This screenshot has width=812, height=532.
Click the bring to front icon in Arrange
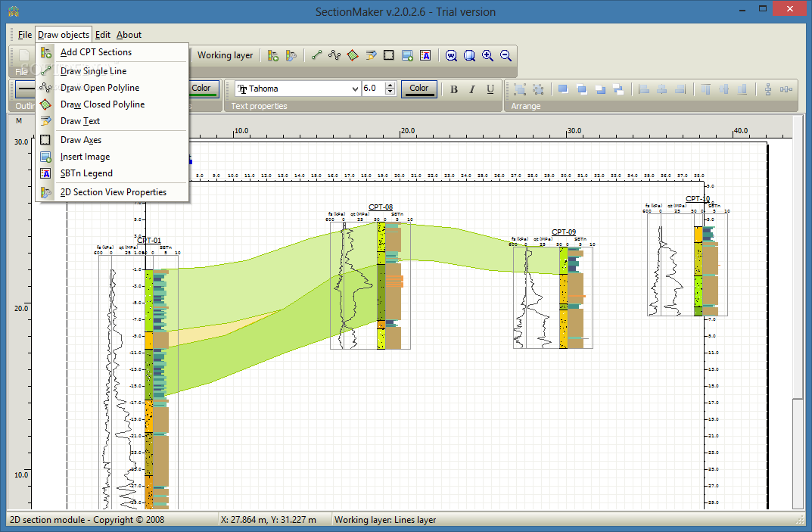(x=564, y=89)
